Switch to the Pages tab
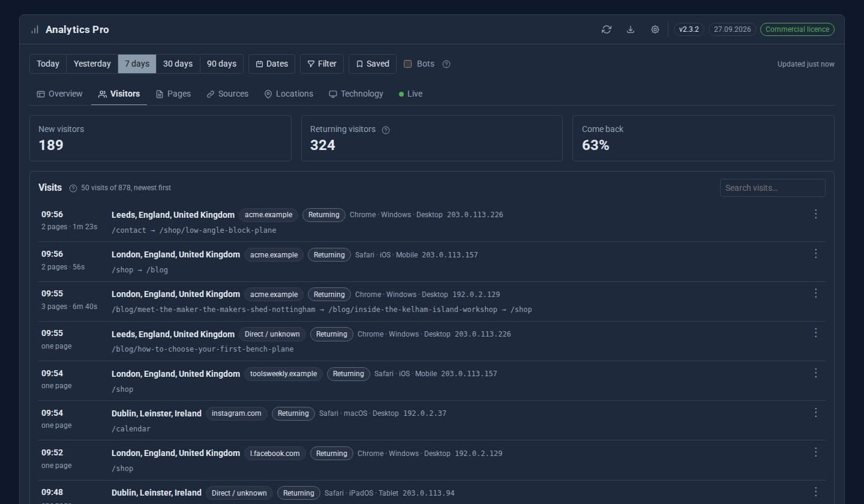This screenshot has height=504, width=864. (173, 94)
